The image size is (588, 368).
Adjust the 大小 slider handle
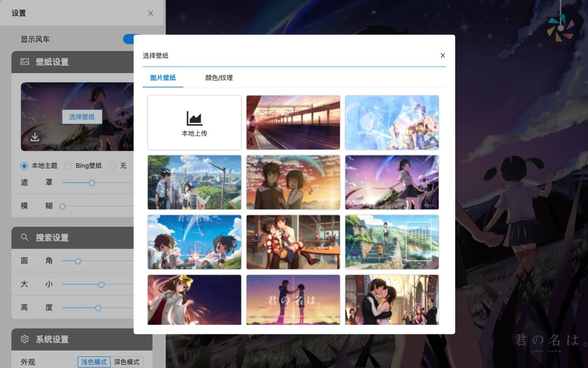coord(102,285)
